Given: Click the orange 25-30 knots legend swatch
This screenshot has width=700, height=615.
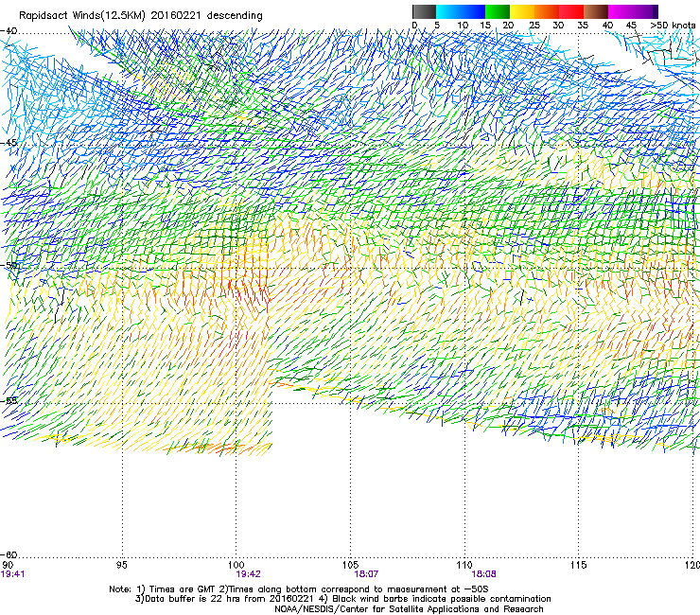Looking at the screenshot, I should pos(547,11).
